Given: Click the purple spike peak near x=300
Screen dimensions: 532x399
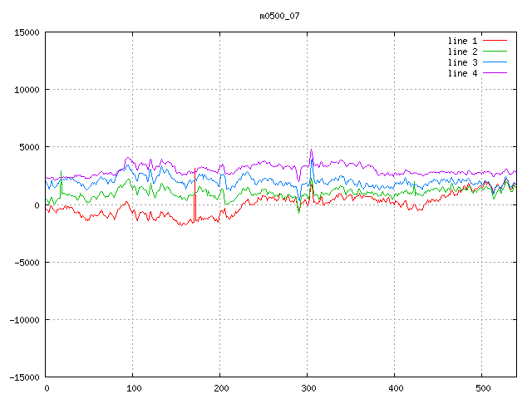Looking at the screenshot, I should coord(311,150).
